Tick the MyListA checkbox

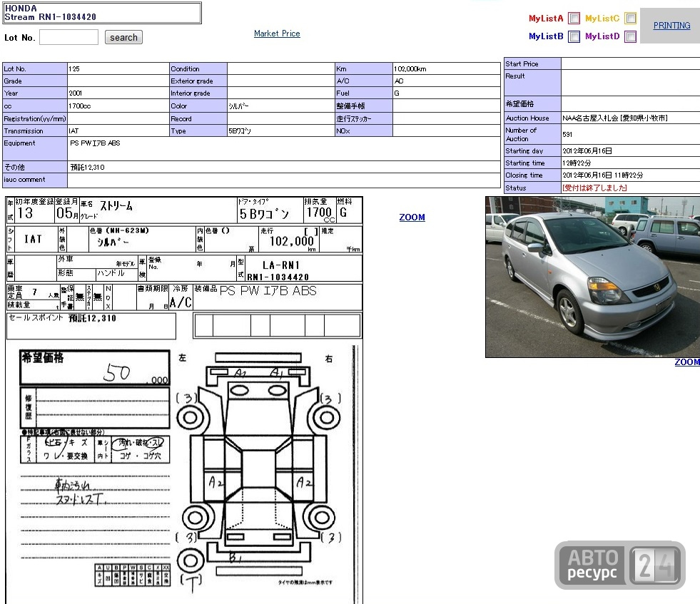(x=574, y=19)
